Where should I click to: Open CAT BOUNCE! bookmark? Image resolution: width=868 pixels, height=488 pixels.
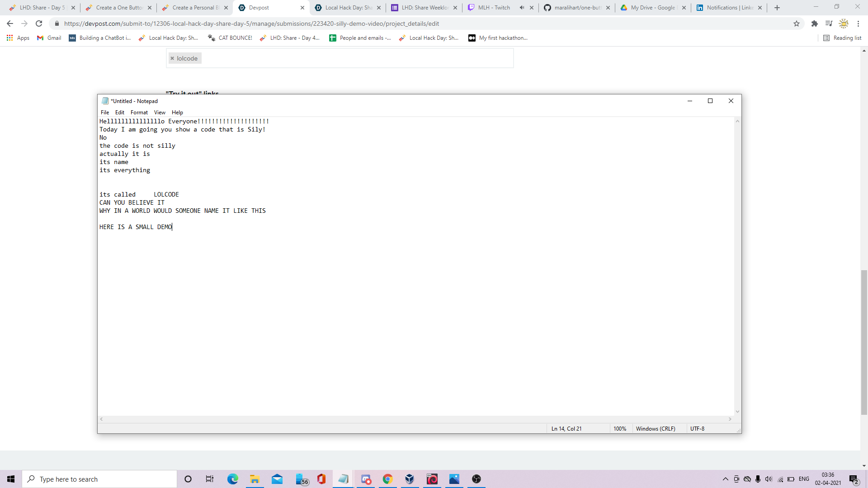click(230, 38)
